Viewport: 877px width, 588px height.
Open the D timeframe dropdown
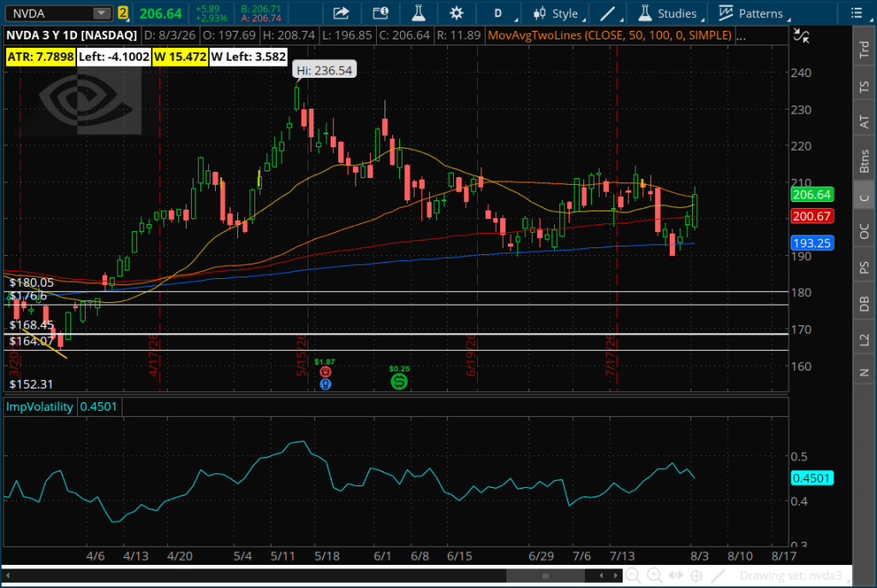pos(500,14)
